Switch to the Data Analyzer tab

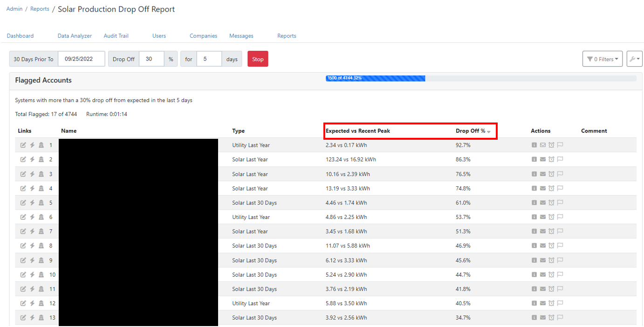coord(75,36)
